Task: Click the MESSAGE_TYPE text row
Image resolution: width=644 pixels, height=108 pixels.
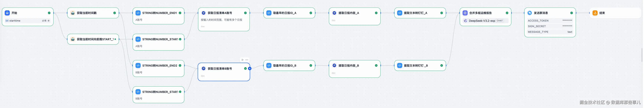Action: pyautogui.click(x=550, y=32)
